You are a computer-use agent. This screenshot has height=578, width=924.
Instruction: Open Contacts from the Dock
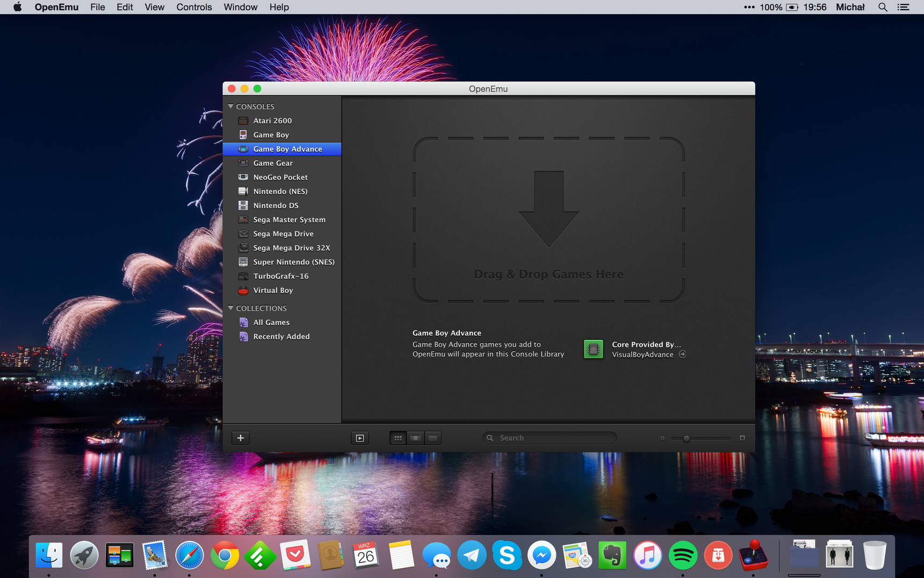pos(330,555)
